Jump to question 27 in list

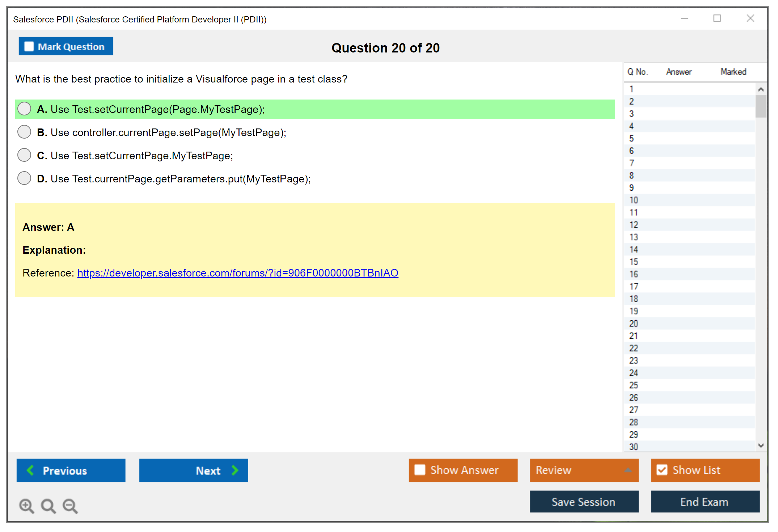click(x=634, y=410)
